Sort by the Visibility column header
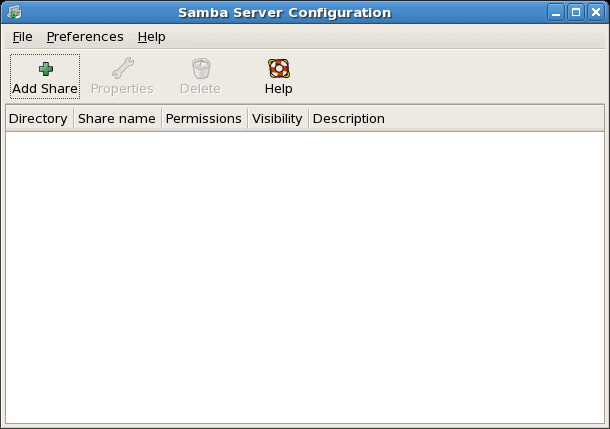Image resolution: width=610 pixels, height=429 pixels. coord(278,119)
